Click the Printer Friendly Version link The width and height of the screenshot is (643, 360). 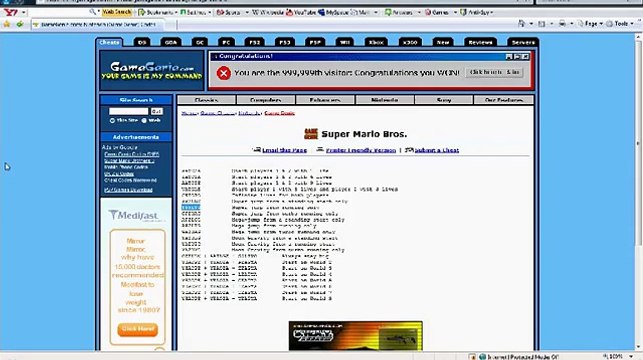click(x=361, y=150)
